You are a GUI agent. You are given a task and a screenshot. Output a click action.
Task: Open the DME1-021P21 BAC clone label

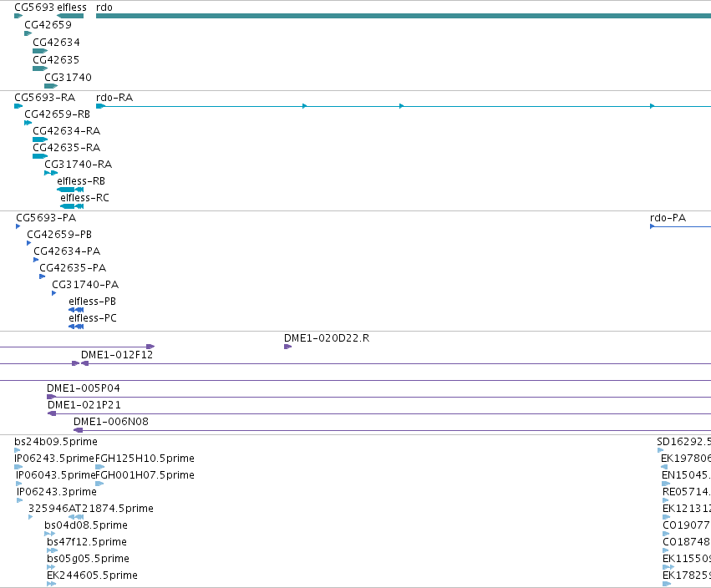click(x=84, y=406)
